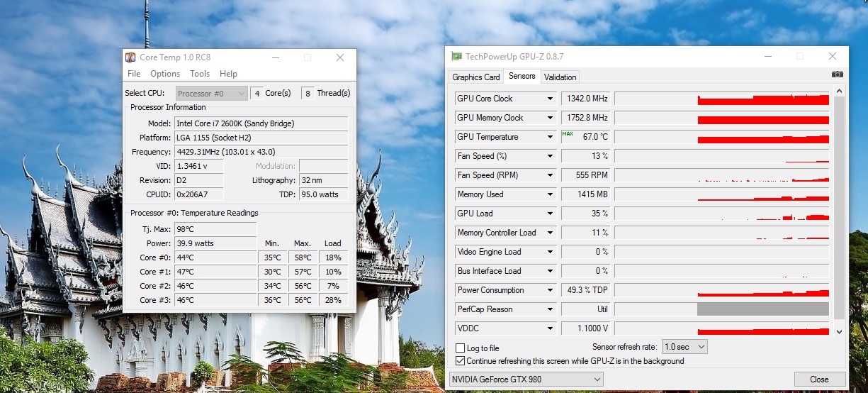Image resolution: width=868 pixels, height=393 pixels.
Task: Click the Power 39.9 watts field
Action: tap(215, 243)
